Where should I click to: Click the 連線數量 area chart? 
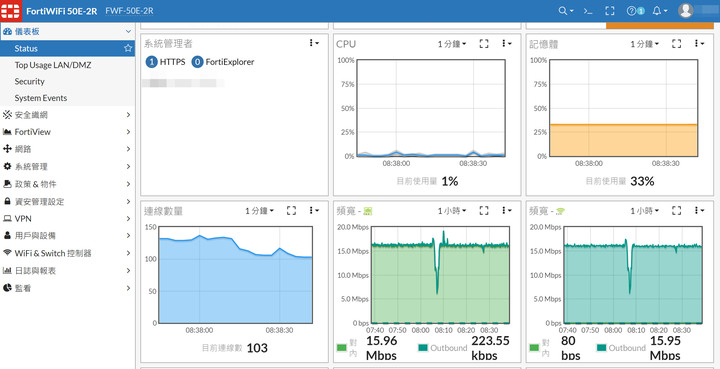click(236, 274)
